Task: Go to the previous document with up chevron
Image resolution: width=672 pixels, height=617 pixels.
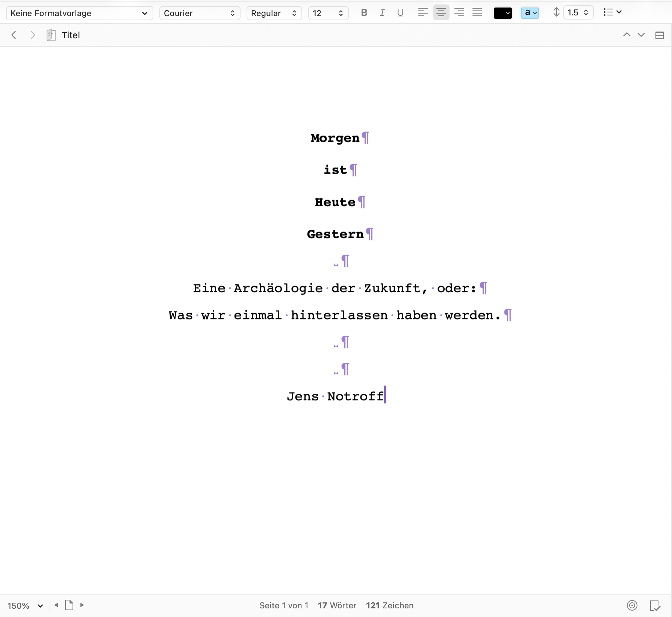Action: 627,35
